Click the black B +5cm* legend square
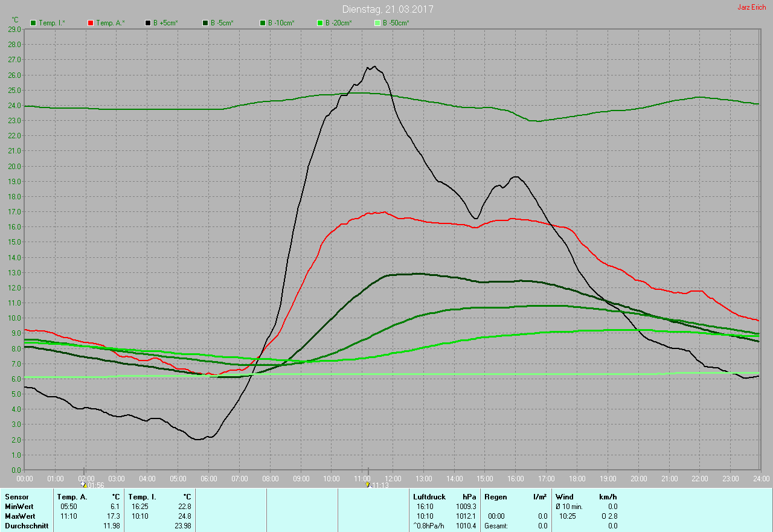 [148, 23]
